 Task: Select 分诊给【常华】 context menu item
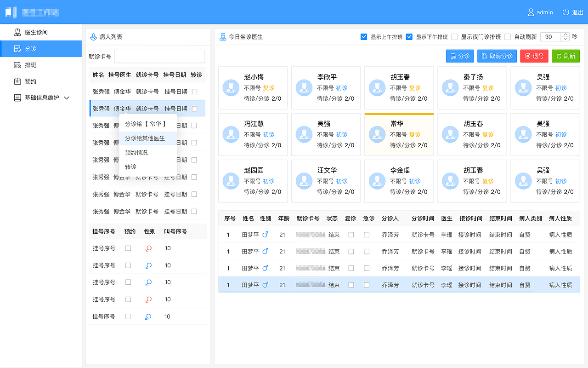[x=148, y=124]
